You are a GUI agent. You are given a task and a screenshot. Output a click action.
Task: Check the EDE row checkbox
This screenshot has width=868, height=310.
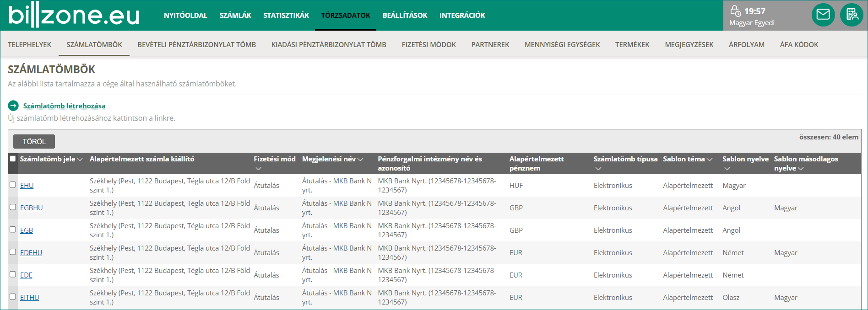pos(13,274)
